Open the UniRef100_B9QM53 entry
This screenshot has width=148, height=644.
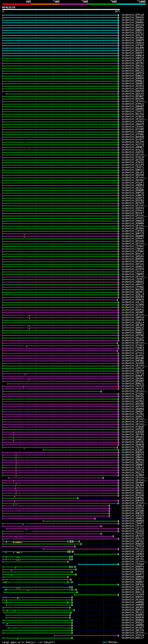coord(133,615)
